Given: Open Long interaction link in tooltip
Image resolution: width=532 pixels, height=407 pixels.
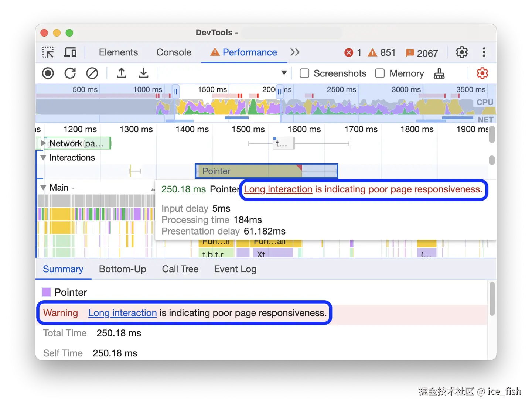Looking at the screenshot, I should (x=278, y=189).
